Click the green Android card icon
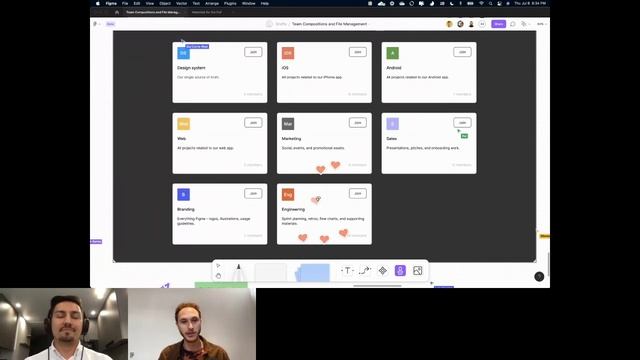The width and height of the screenshot is (640, 360). (393, 53)
